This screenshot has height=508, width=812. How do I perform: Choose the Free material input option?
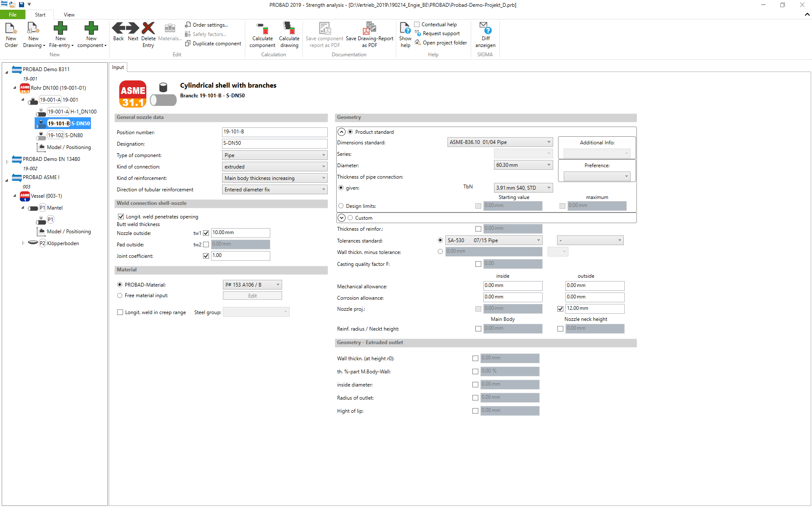point(120,295)
